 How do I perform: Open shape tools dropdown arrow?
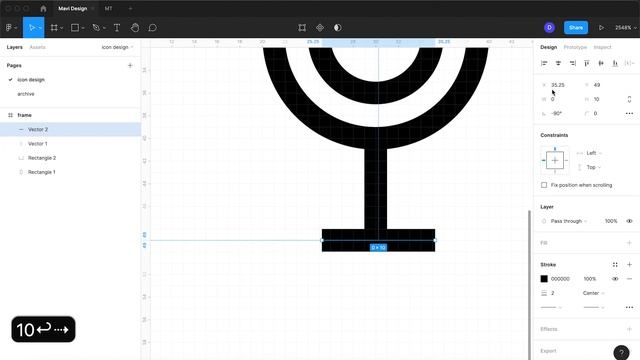tap(83, 28)
